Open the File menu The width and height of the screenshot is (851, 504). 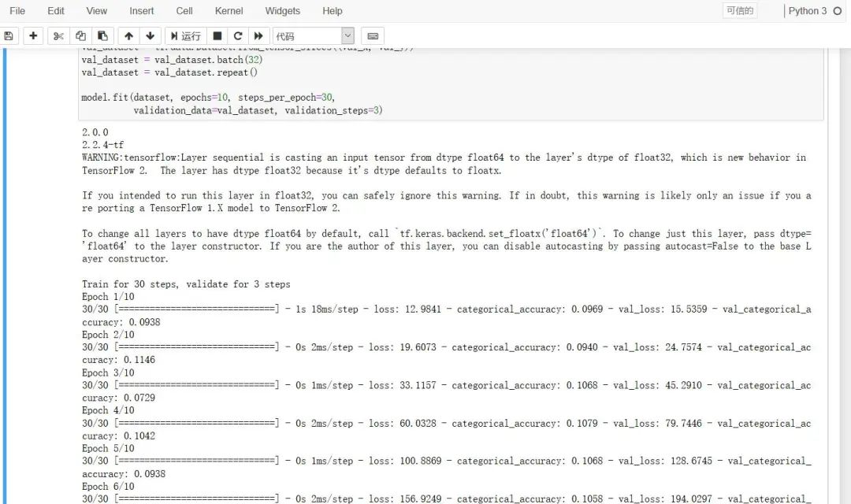(17, 11)
